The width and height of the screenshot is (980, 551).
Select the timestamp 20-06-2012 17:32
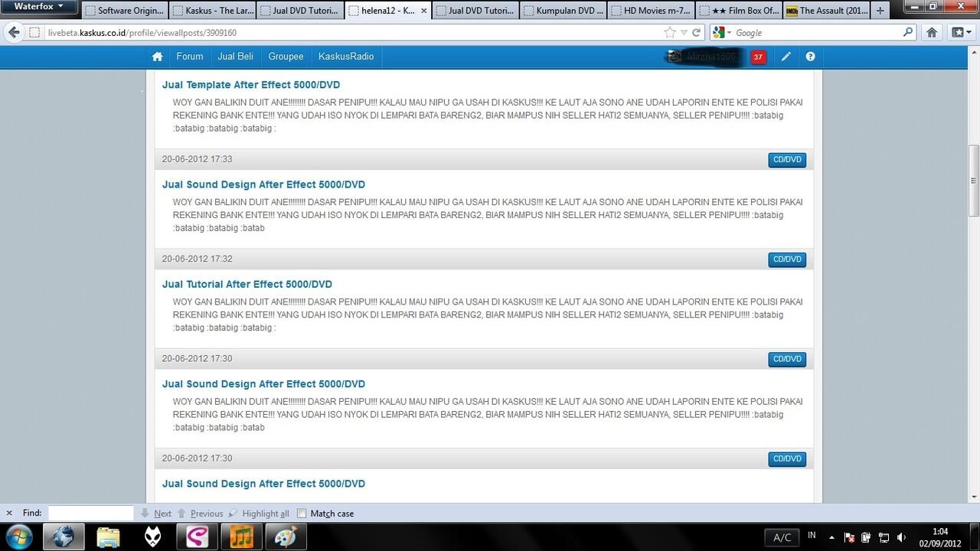pyautogui.click(x=197, y=259)
